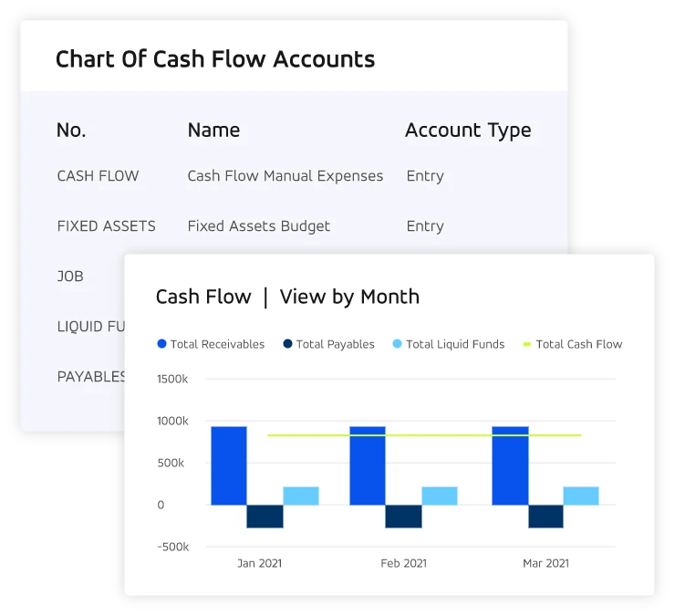675x616 pixels.
Task: Open the FIXED ASSETS account row
Action: 294,226
